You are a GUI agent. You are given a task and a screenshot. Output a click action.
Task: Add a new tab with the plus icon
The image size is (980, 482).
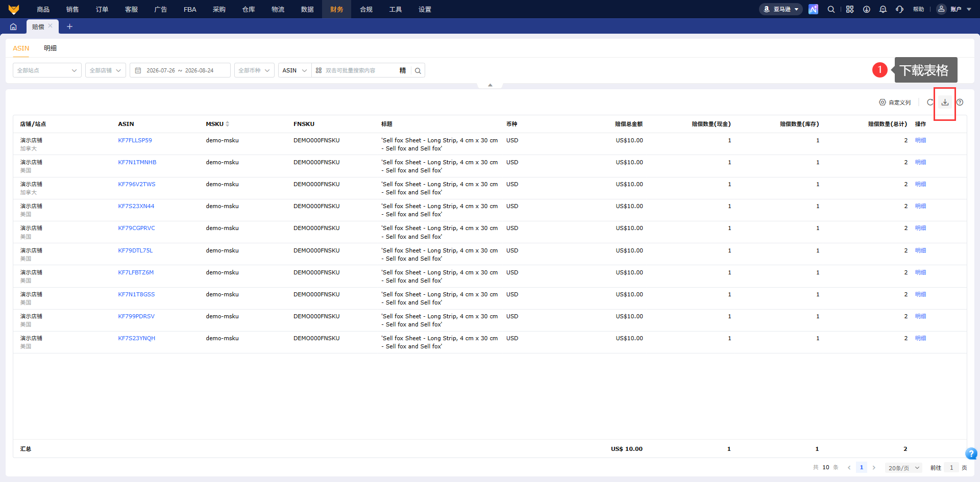click(x=69, y=27)
